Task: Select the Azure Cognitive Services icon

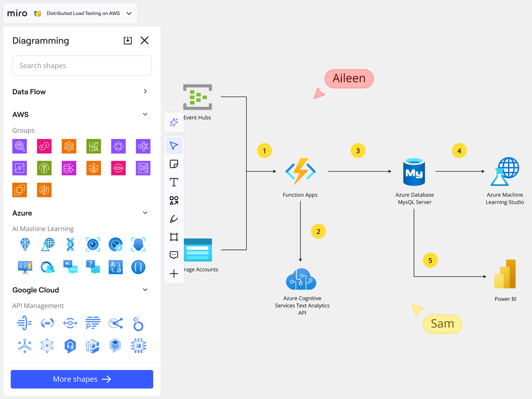Action: coord(301,279)
